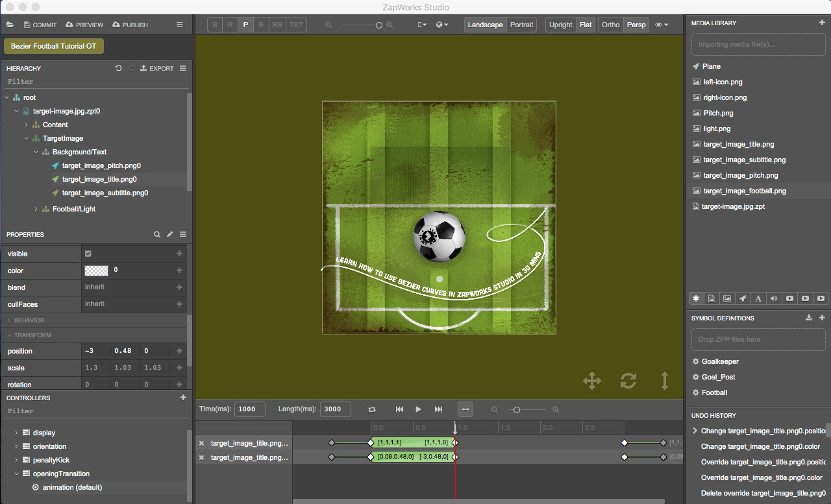This screenshot has width=831, height=504.
Task: Click the asterisk show-all filter in Media Library
Action: pyautogui.click(x=696, y=298)
